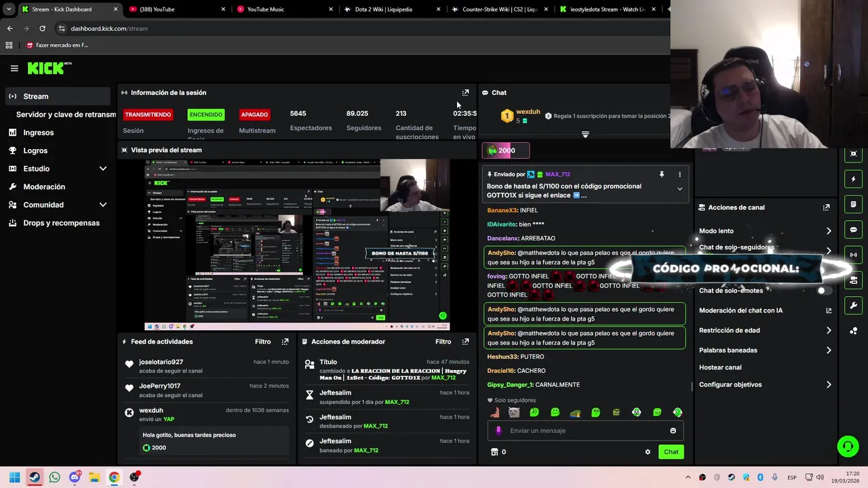868x488 pixels.
Task: Click TRANSMITIENDO session status badge
Action: click(x=148, y=115)
